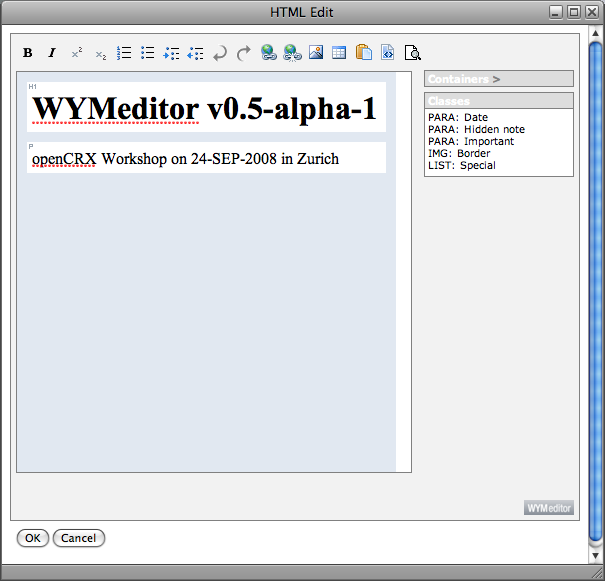Viewport: 605px width, 581px height.
Task: Click the OK button
Action: (33, 538)
